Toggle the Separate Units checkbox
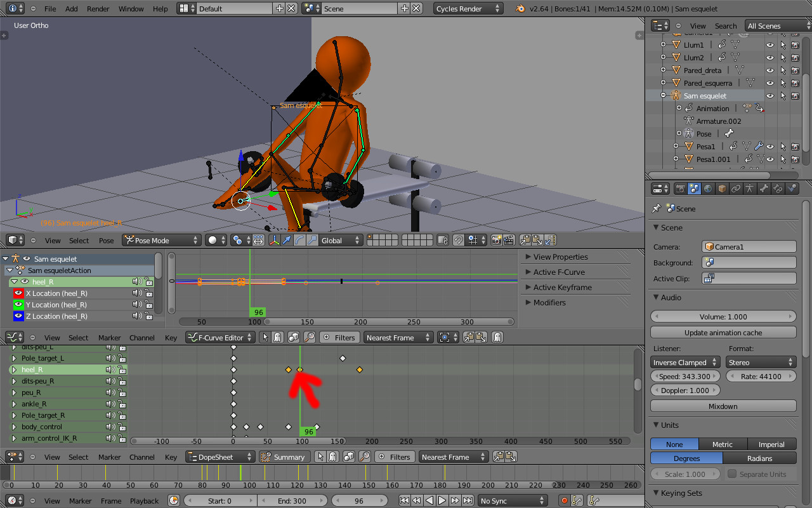 tap(732, 474)
